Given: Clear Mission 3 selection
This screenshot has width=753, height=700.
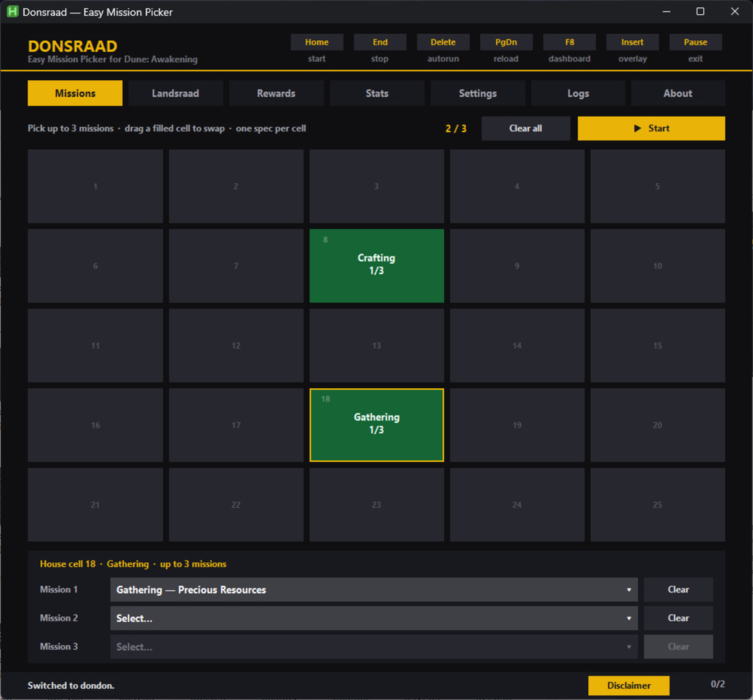Looking at the screenshot, I should point(678,647).
